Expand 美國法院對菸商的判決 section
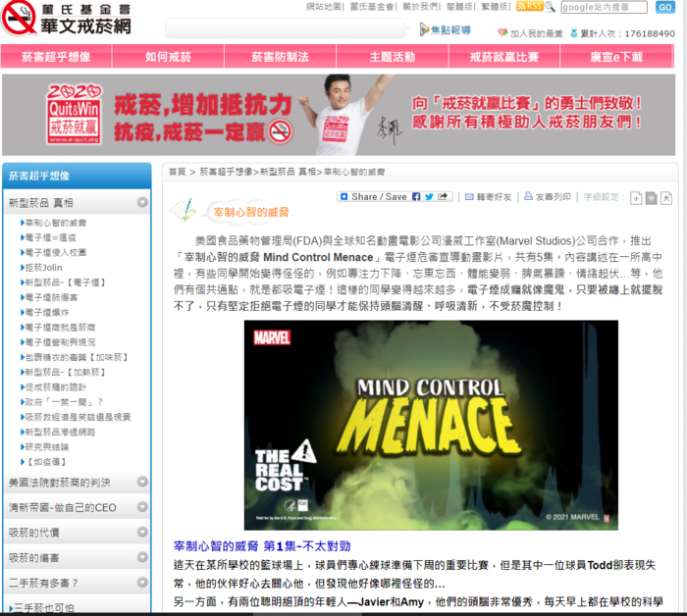 point(142,482)
